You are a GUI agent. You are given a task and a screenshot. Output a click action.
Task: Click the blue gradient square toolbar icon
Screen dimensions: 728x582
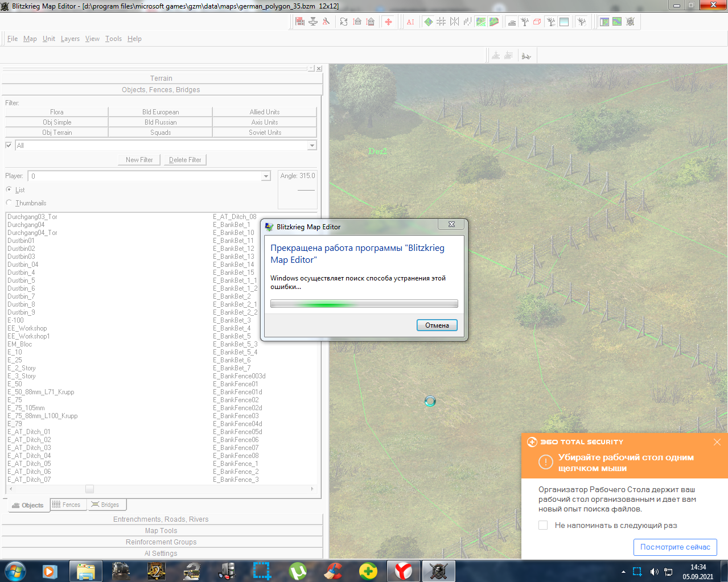click(564, 22)
